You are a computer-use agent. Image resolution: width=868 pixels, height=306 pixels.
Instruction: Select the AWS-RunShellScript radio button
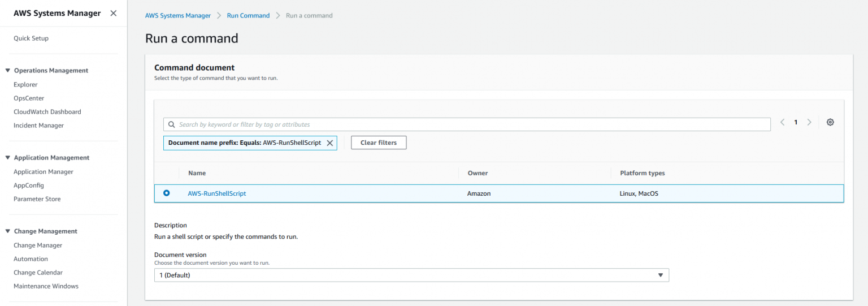coord(166,193)
